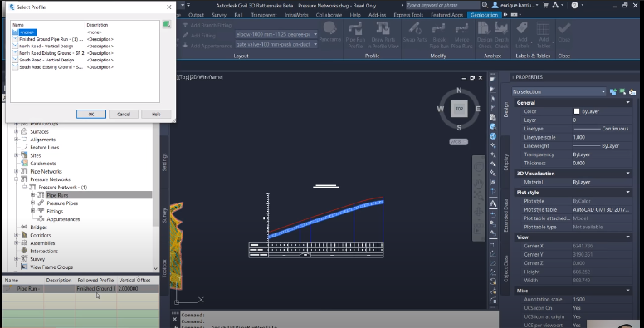Collapse the View properties section

628,237
